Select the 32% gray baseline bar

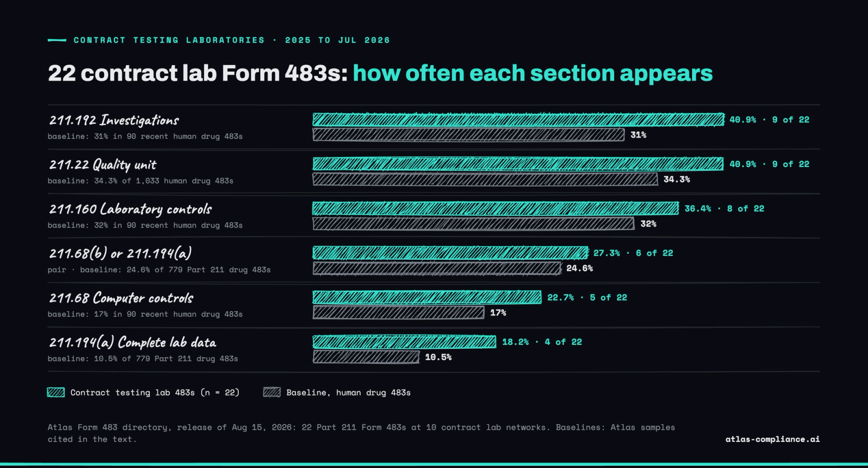pyautogui.click(x=474, y=223)
